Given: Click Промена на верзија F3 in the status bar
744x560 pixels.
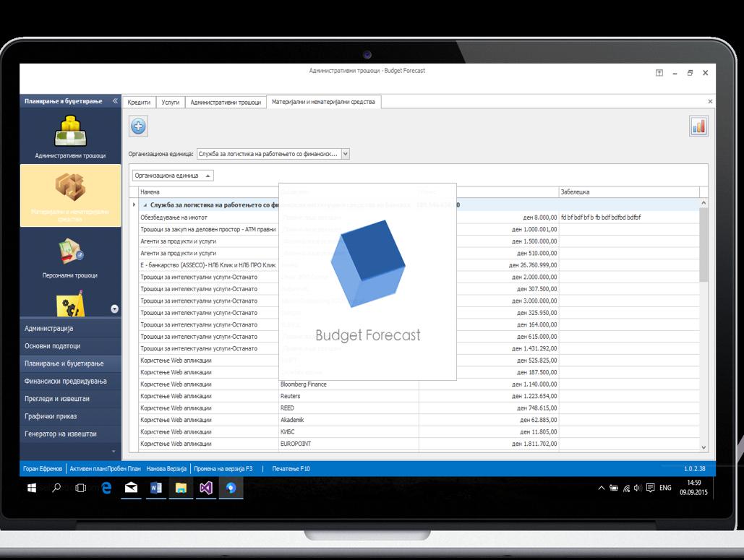Looking at the screenshot, I should coord(223,468).
